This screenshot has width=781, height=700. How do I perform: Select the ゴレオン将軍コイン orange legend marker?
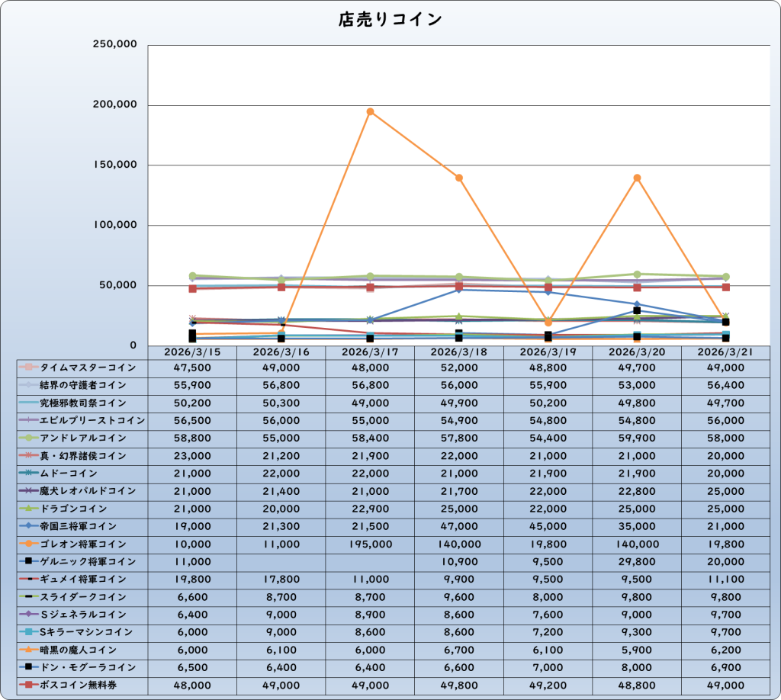pyautogui.click(x=27, y=544)
